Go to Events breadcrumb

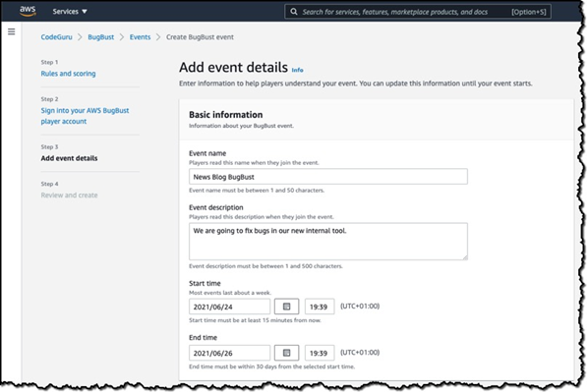140,37
